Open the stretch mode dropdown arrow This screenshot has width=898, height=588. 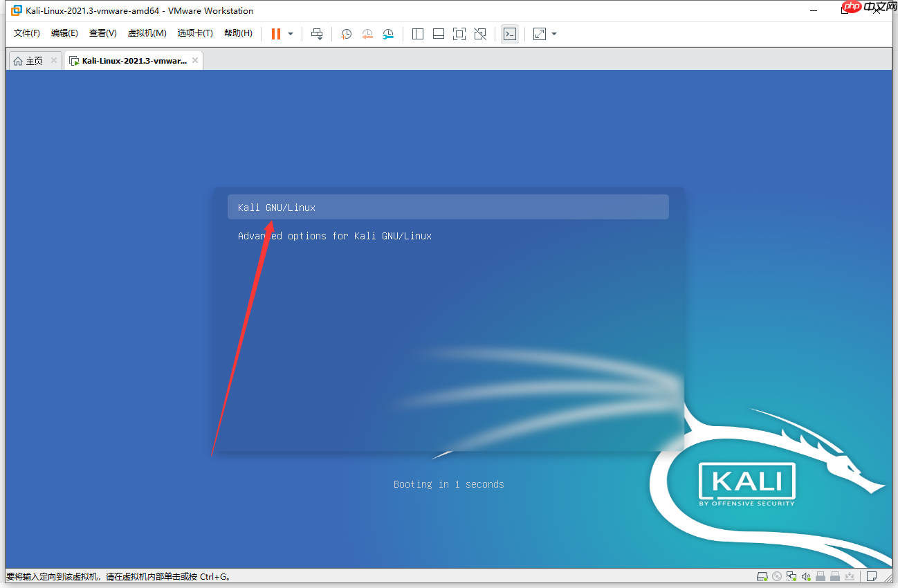(x=553, y=33)
